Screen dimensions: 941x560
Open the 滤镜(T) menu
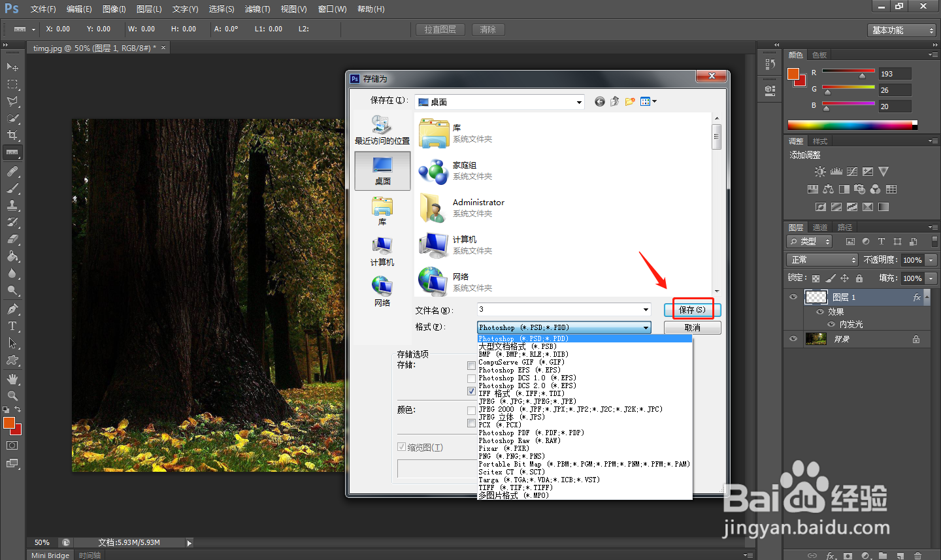(x=257, y=9)
